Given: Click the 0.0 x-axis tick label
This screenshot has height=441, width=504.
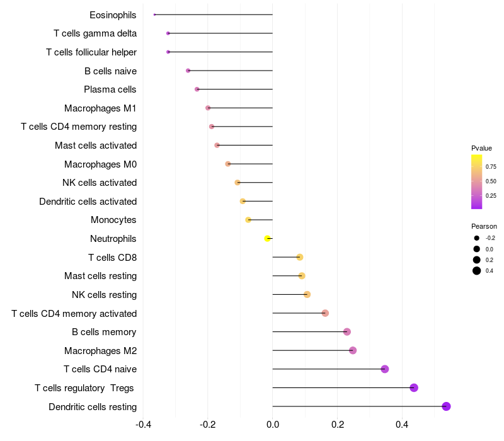Looking at the screenshot, I should [x=273, y=425].
